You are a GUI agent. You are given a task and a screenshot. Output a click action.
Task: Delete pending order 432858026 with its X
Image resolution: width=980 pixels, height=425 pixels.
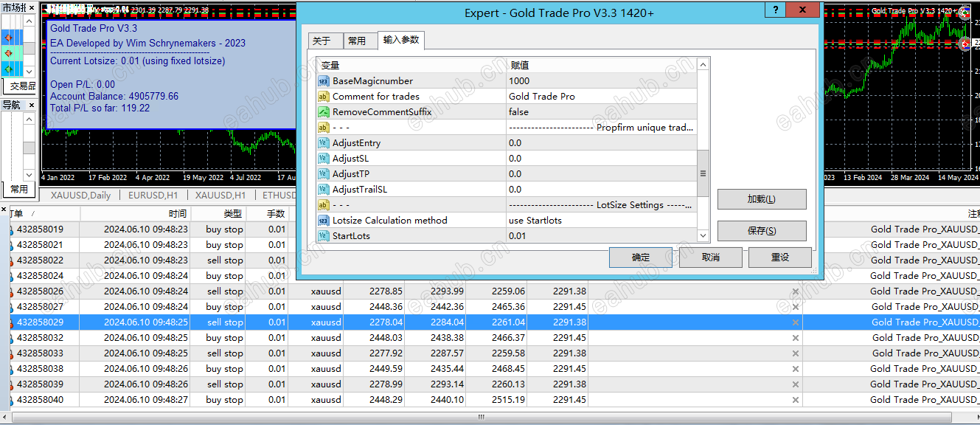tap(795, 291)
